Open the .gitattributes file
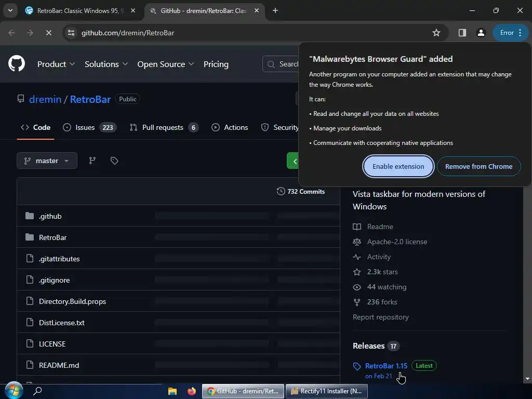Screen dimensions: 532x399 (x=59, y=259)
